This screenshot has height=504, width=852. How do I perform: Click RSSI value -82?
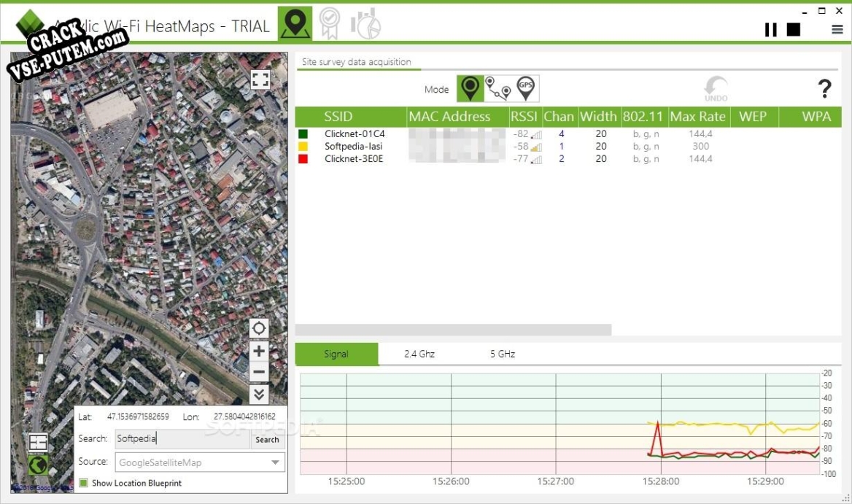point(521,133)
